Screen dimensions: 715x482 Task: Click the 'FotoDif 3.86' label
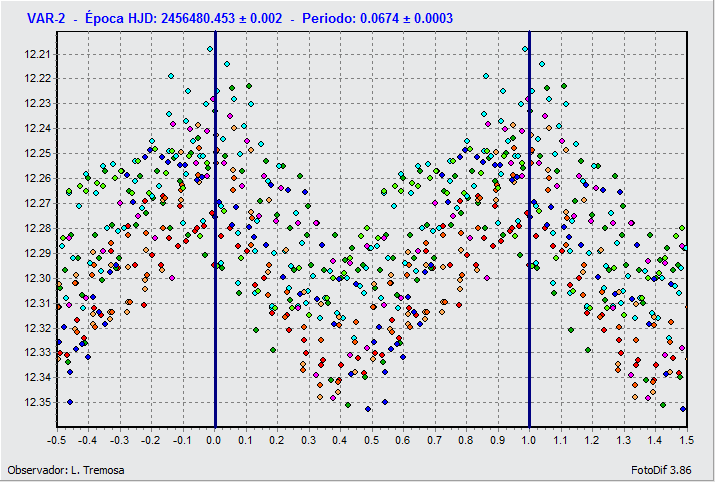(x=661, y=470)
